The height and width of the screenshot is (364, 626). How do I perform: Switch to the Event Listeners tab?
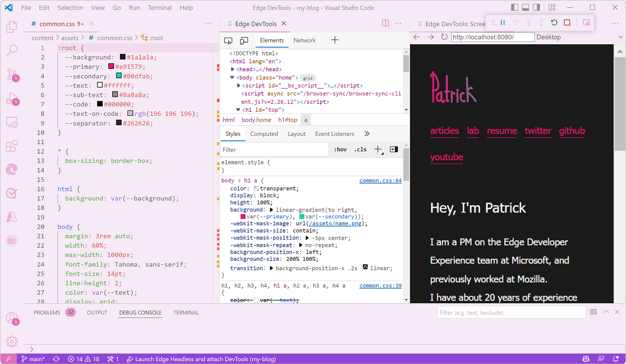[x=334, y=134]
